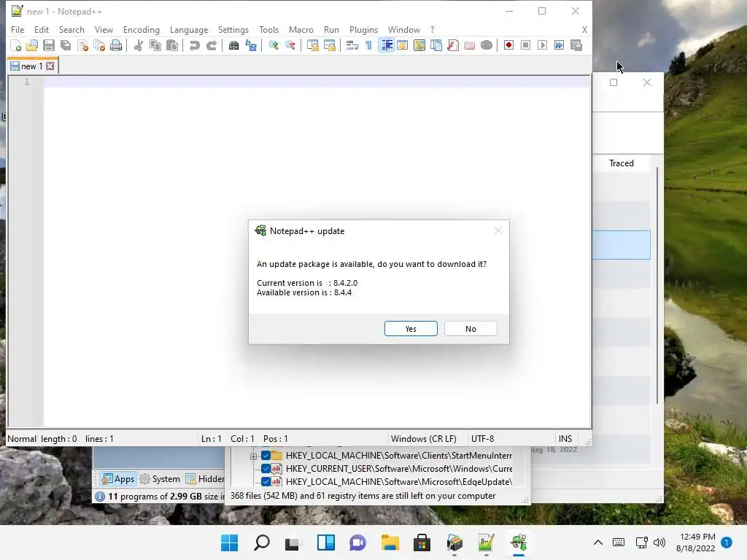This screenshot has width=747, height=560.
Task: Click the Windows (CR LF) status bar entry
Action: click(x=424, y=438)
